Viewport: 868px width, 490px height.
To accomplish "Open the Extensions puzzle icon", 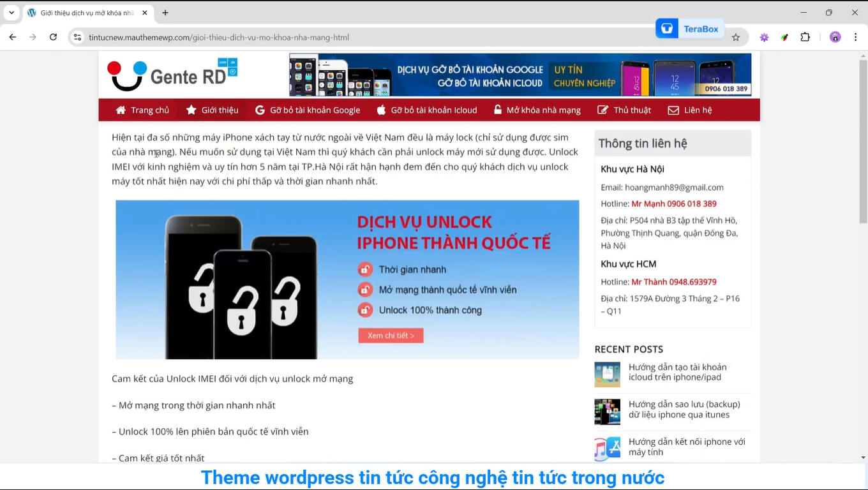I will [x=805, y=37].
